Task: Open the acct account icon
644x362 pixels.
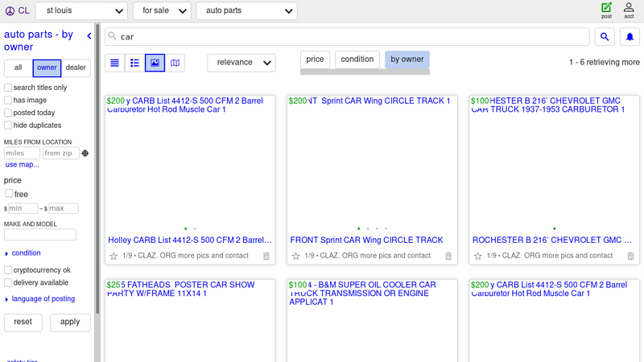Action: coord(629,10)
